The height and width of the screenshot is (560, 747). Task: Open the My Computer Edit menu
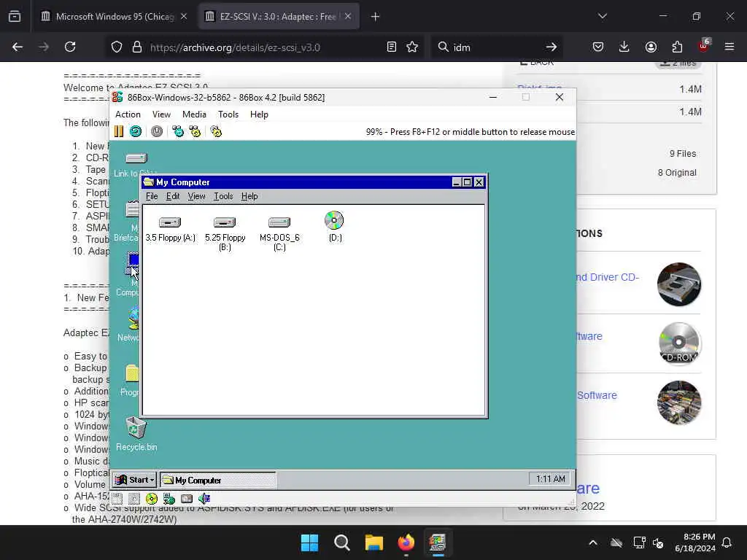point(172,196)
